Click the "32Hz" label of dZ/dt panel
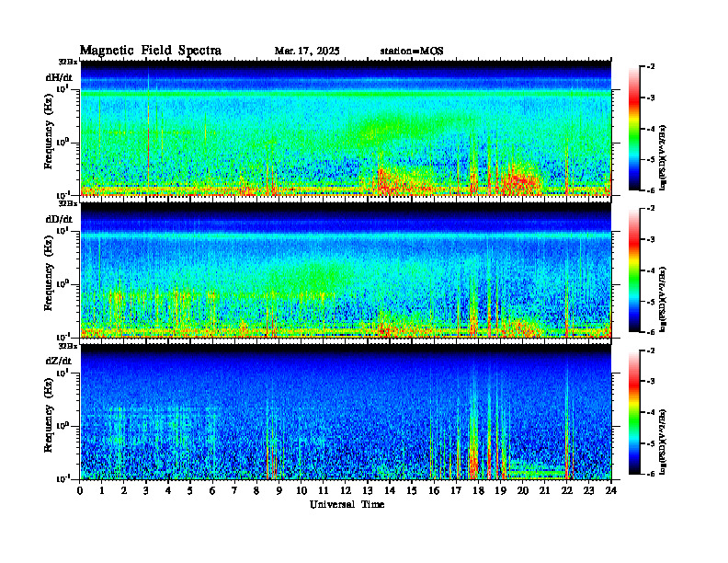The width and height of the screenshot is (728, 563). [x=68, y=346]
